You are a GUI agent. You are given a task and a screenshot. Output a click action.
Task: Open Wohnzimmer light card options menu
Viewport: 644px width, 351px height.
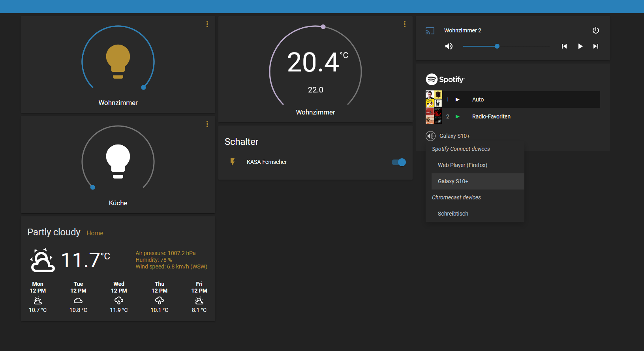coord(207,24)
